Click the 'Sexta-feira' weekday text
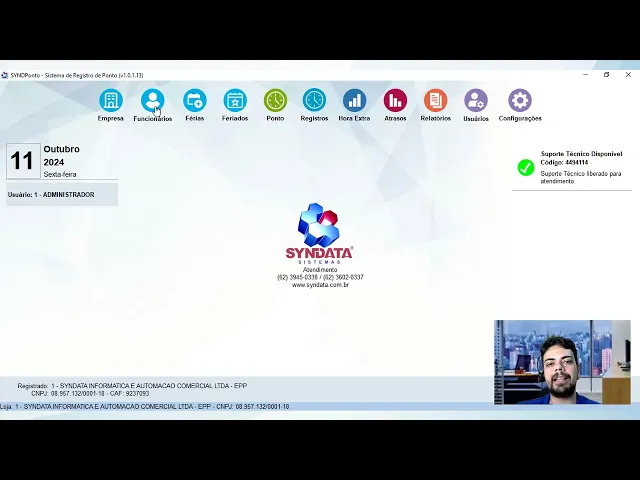The height and width of the screenshot is (480, 640). pos(60,174)
